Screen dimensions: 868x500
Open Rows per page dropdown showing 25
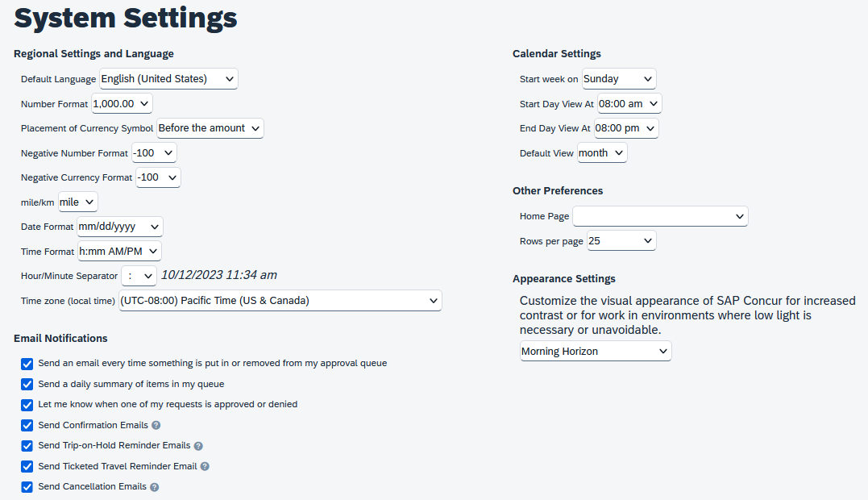tap(621, 241)
